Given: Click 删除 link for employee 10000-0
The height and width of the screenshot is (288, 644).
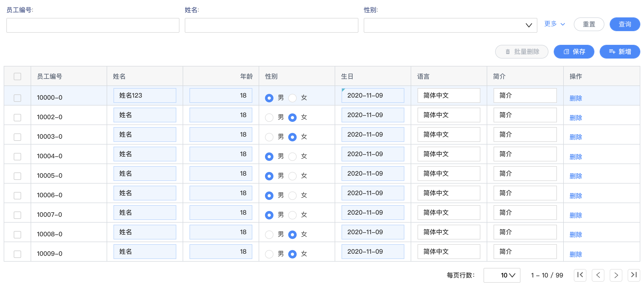Looking at the screenshot, I should [x=576, y=98].
